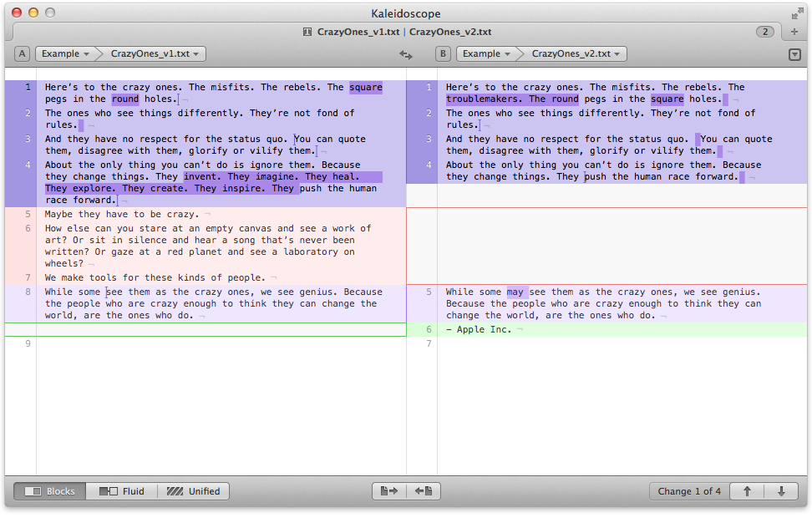Click the swap A and B sides icon
The width and height of the screenshot is (812, 518).
click(405, 54)
